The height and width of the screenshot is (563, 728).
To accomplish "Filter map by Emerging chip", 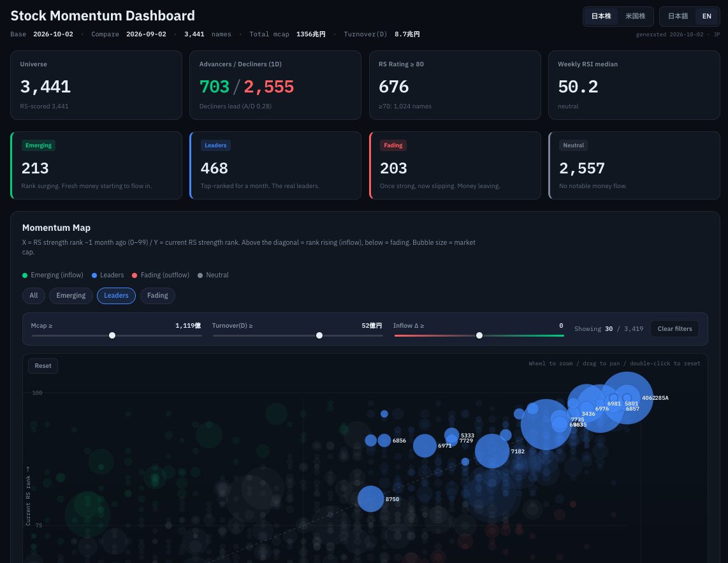I will pyautogui.click(x=71, y=295).
